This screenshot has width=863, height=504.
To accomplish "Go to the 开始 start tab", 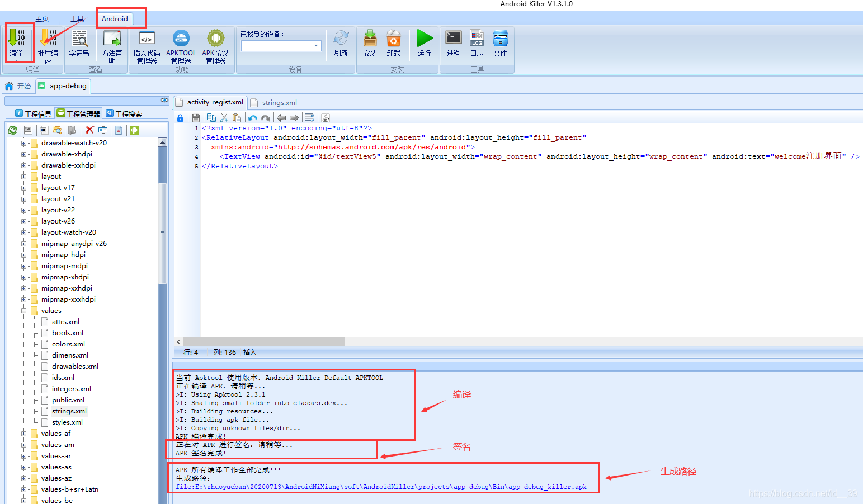I will click(x=18, y=86).
